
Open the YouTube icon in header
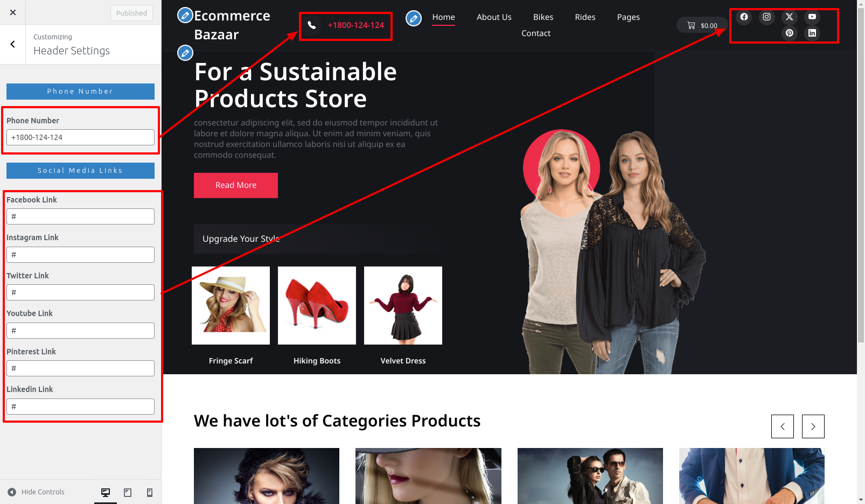tap(812, 17)
